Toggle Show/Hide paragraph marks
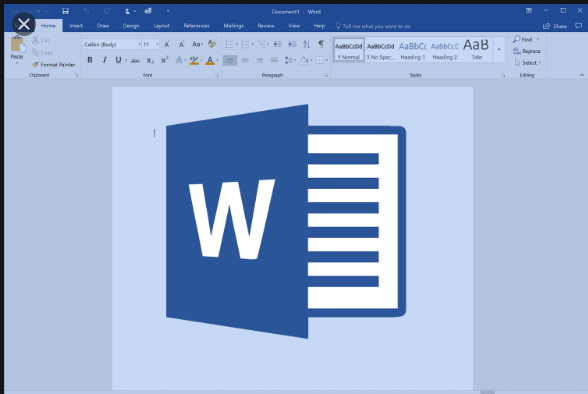This screenshot has height=394, width=588. [x=321, y=44]
